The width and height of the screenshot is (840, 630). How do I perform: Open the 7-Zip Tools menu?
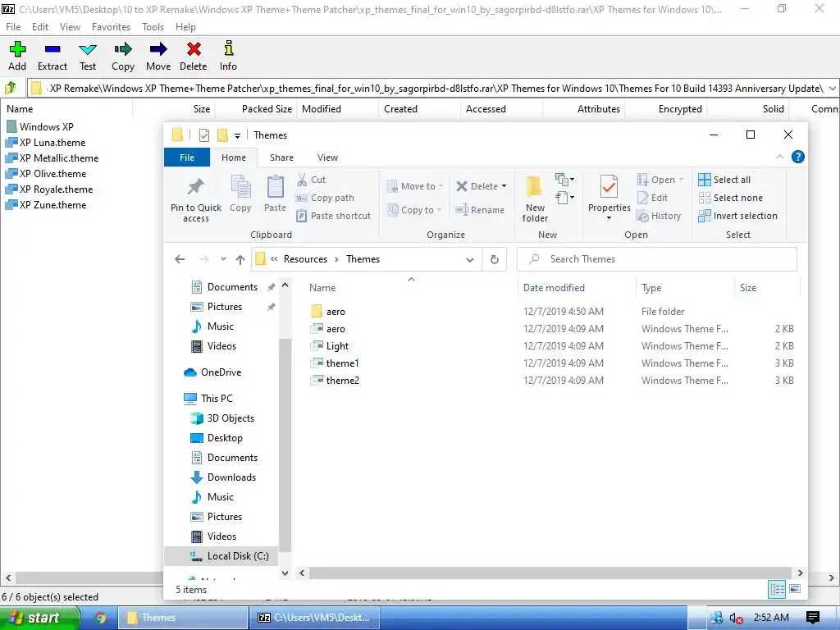point(153,27)
